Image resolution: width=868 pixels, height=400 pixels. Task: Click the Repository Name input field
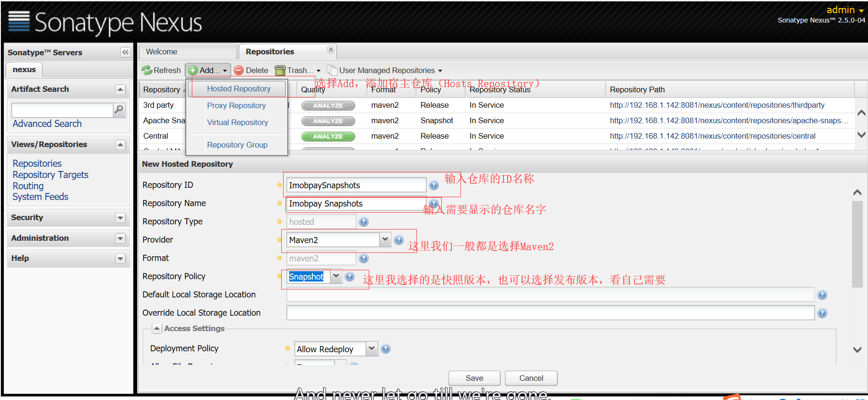pyautogui.click(x=356, y=203)
